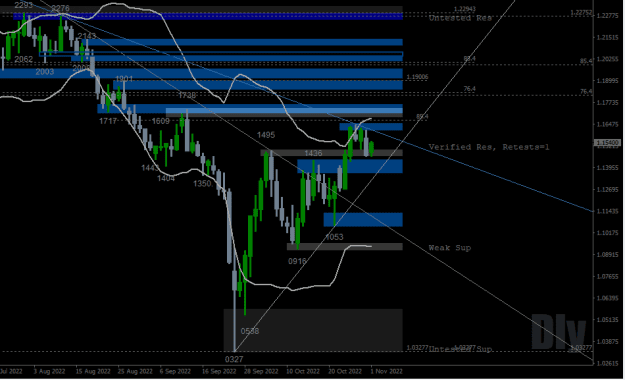Select swing label 0538
Viewport: 625px width, 380px height.
tap(250, 331)
